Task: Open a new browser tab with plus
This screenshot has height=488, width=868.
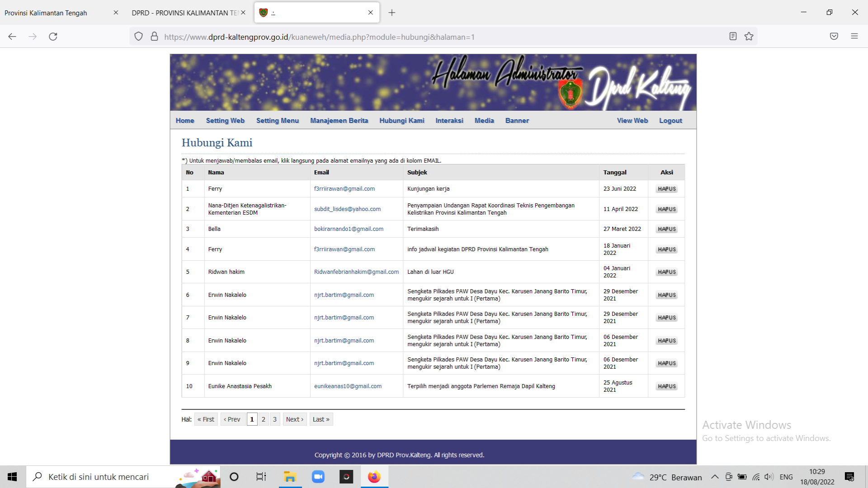Action: coord(392,13)
